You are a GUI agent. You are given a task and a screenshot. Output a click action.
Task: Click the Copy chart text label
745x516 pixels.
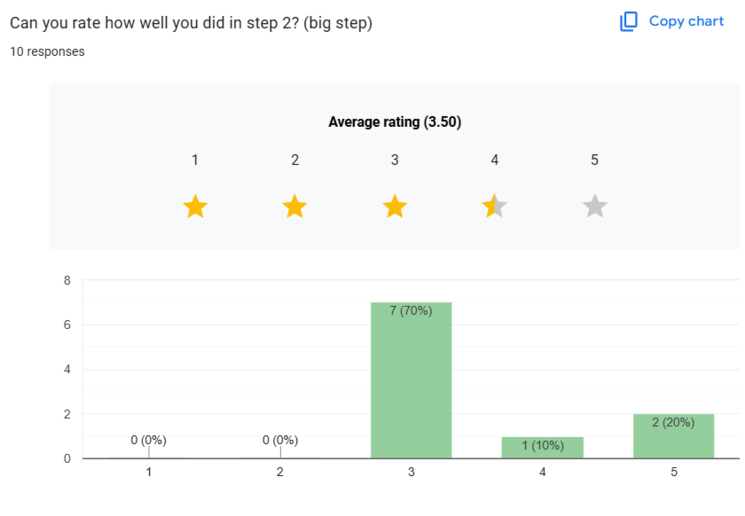point(686,21)
